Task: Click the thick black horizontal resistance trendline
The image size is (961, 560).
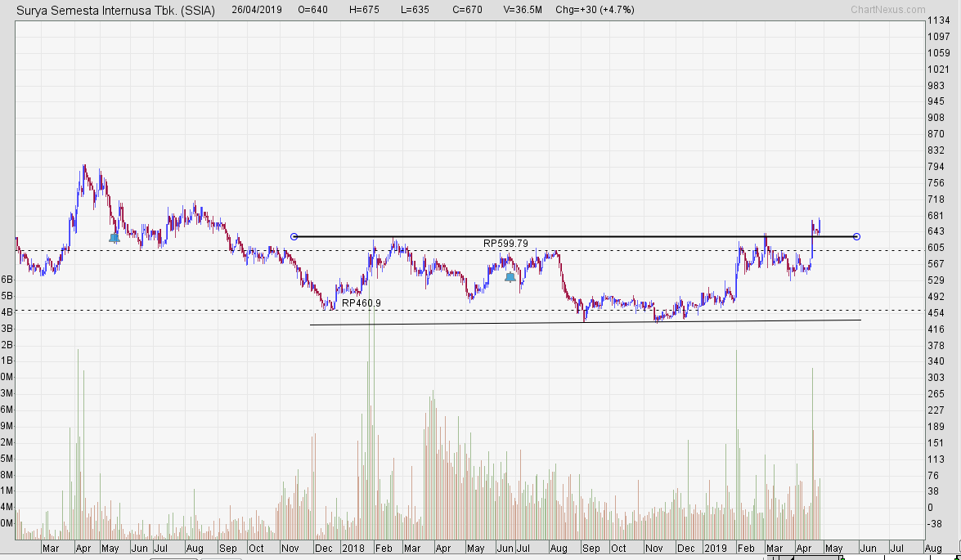Action: tap(575, 236)
